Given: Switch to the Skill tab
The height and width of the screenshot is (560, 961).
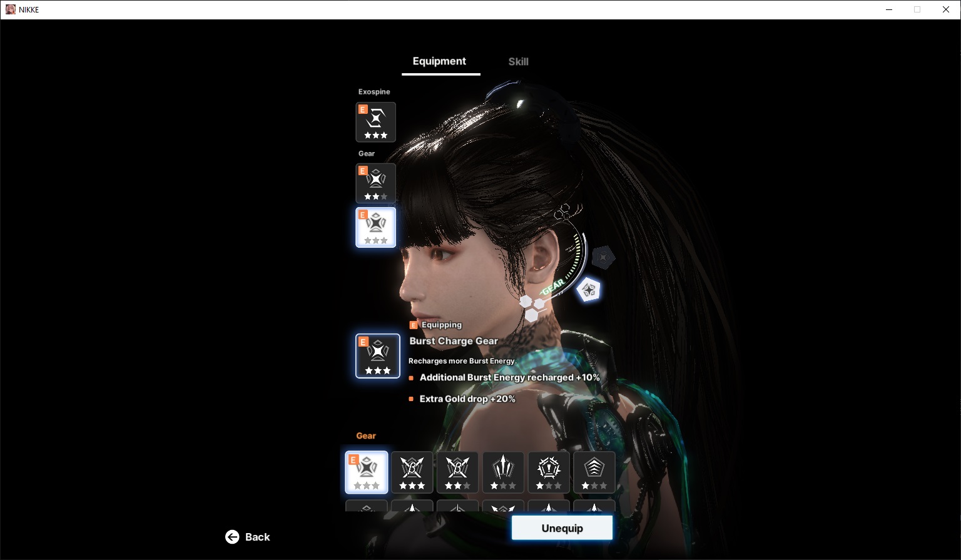Looking at the screenshot, I should pyautogui.click(x=518, y=61).
